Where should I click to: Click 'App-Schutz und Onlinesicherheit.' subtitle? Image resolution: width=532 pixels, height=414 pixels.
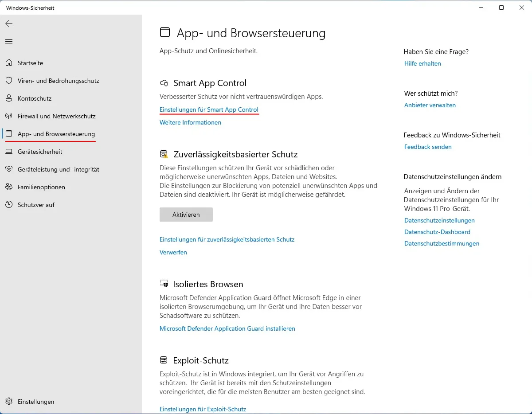point(208,51)
